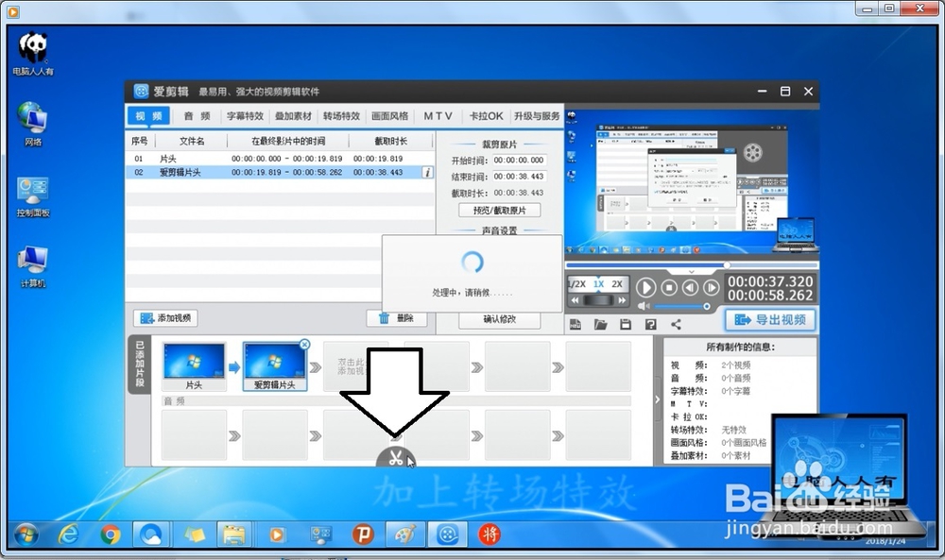Viewport: 945px width, 560px height.
Task: Select row 02 爱剪辑片头 in clip list
Action: pyautogui.click(x=281, y=172)
